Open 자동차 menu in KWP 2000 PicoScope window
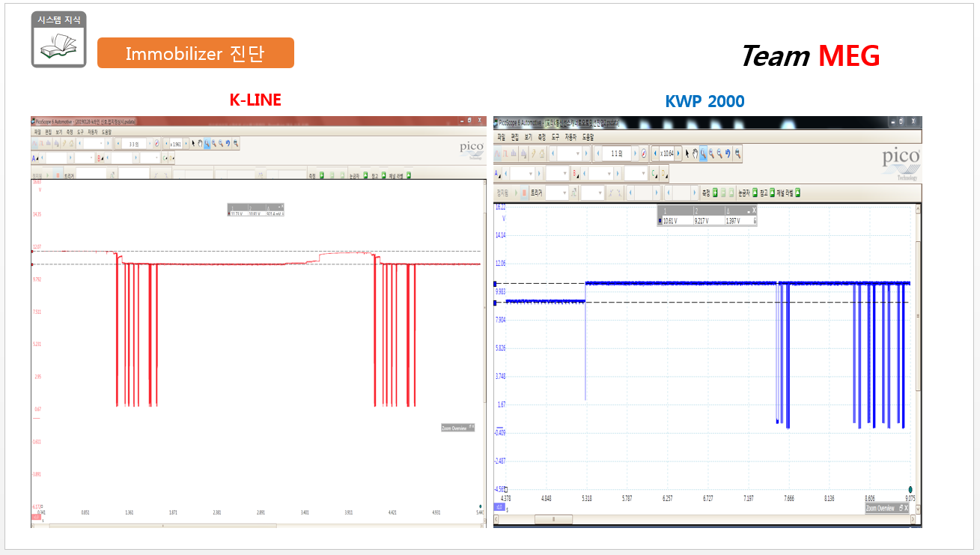This screenshot has width=980, height=555. [x=570, y=137]
